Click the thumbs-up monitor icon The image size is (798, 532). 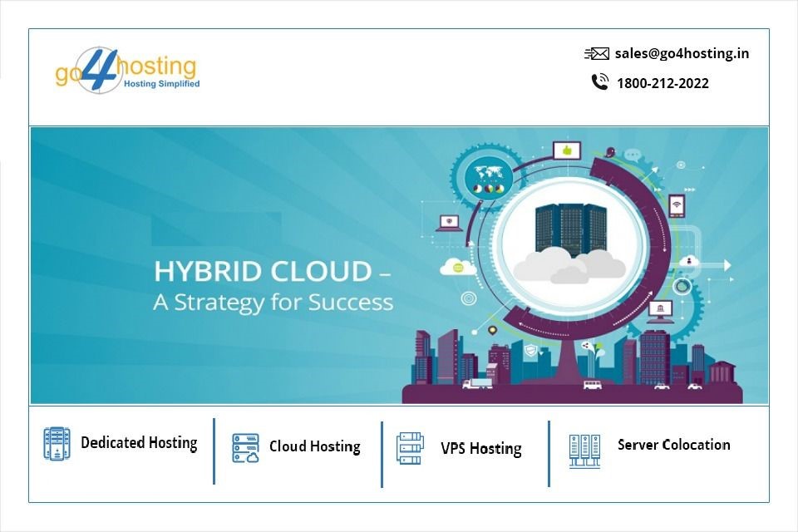pos(567,150)
